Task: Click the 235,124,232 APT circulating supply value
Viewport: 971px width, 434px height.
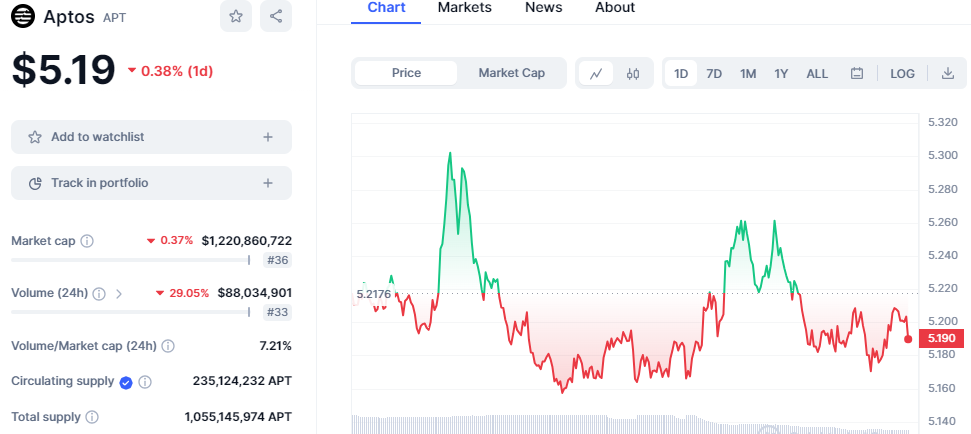Action: tap(242, 381)
